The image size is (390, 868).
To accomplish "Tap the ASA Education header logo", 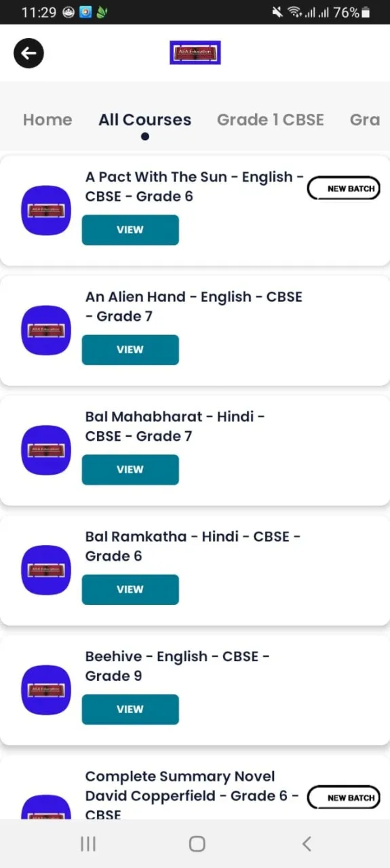I will [x=195, y=53].
